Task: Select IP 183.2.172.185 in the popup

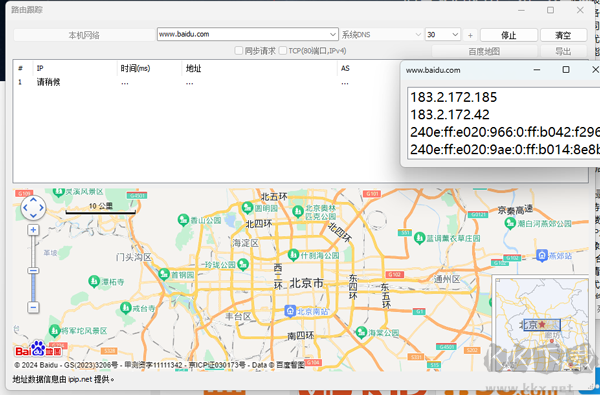Action: [454, 97]
